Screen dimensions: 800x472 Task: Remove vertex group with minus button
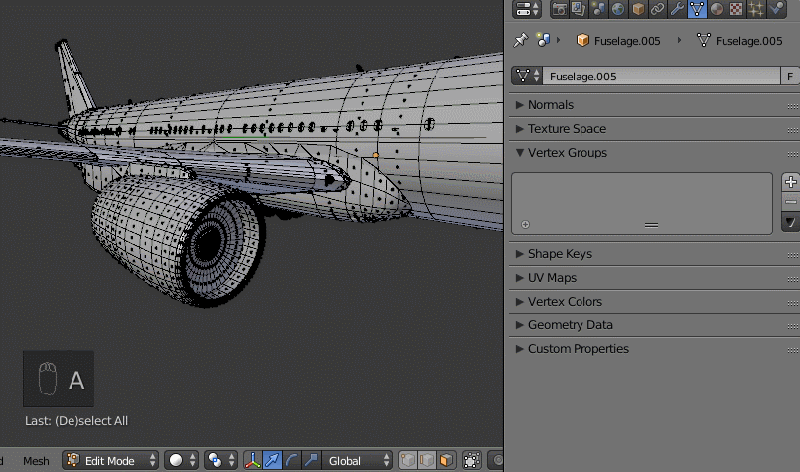click(x=790, y=202)
